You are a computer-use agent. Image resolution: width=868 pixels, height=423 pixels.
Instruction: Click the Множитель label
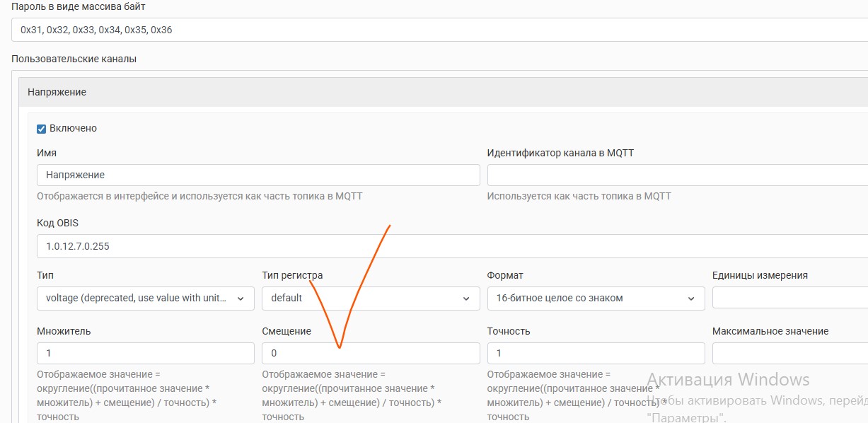[x=64, y=331]
